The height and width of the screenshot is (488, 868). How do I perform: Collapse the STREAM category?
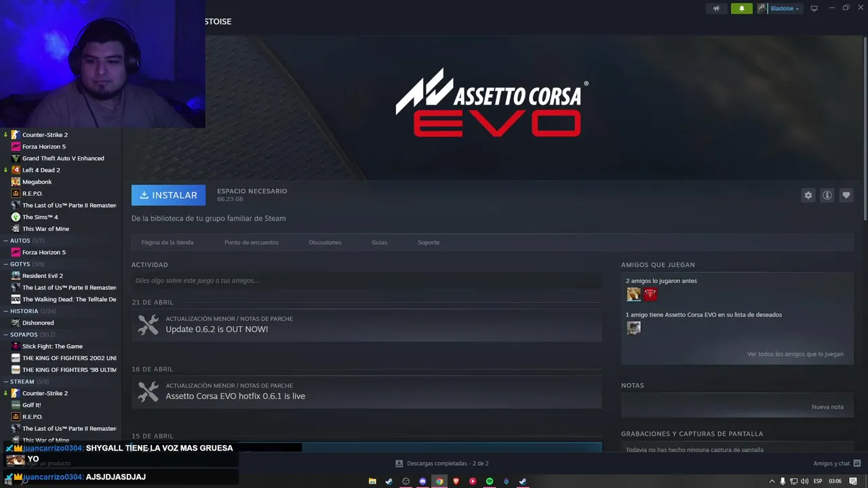pos(6,382)
